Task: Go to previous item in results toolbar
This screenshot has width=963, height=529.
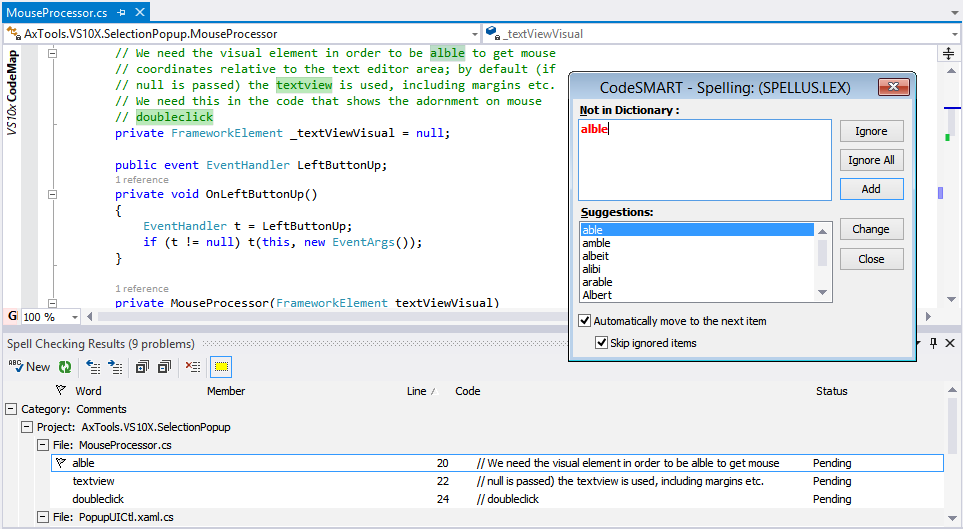Action: [93, 367]
